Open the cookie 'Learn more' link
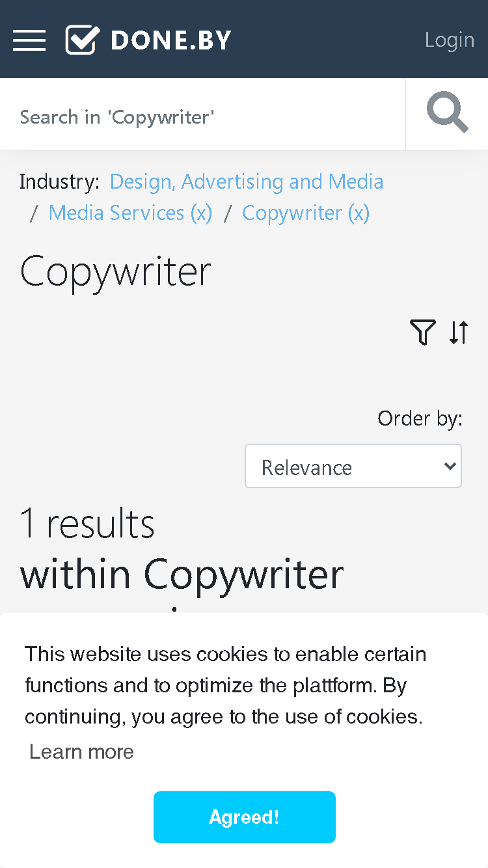Image resolution: width=488 pixels, height=868 pixels. click(x=82, y=752)
